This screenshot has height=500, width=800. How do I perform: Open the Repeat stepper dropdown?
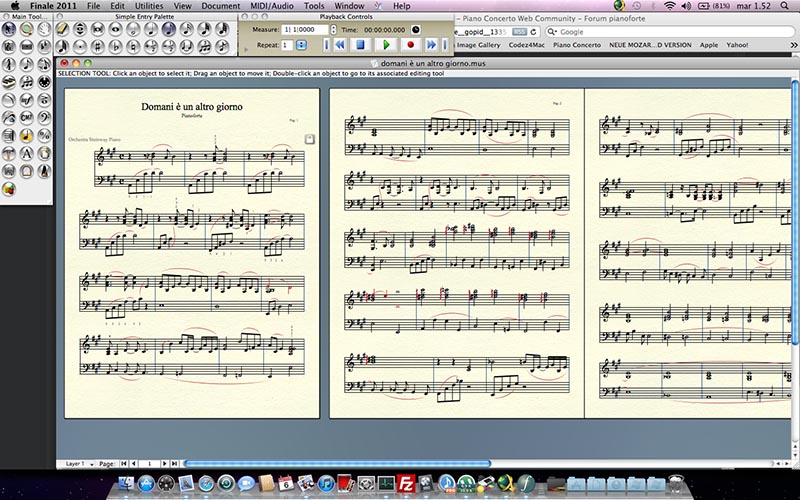302,45
